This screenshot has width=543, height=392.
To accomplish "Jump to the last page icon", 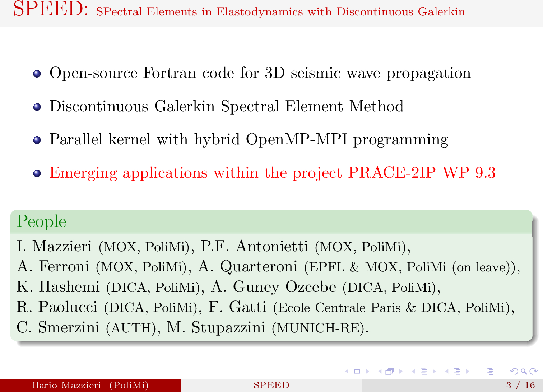I will (x=490, y=371).
